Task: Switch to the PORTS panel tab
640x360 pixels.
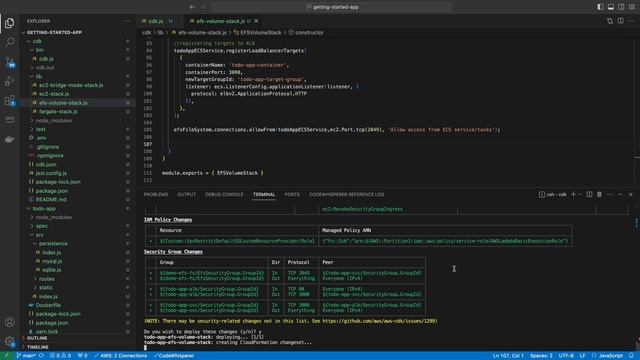Action: pos(292,195)
